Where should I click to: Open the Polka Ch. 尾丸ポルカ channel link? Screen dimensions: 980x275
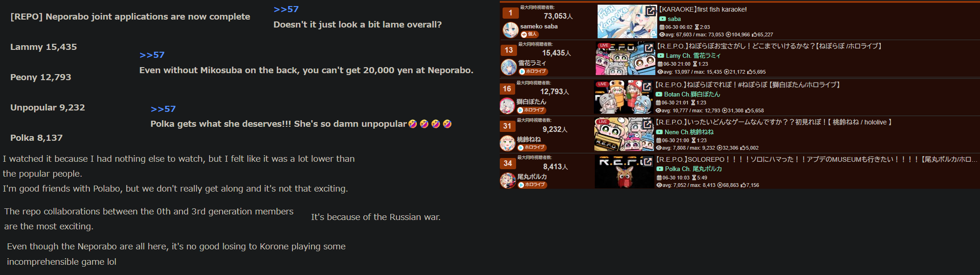(693, 169)
